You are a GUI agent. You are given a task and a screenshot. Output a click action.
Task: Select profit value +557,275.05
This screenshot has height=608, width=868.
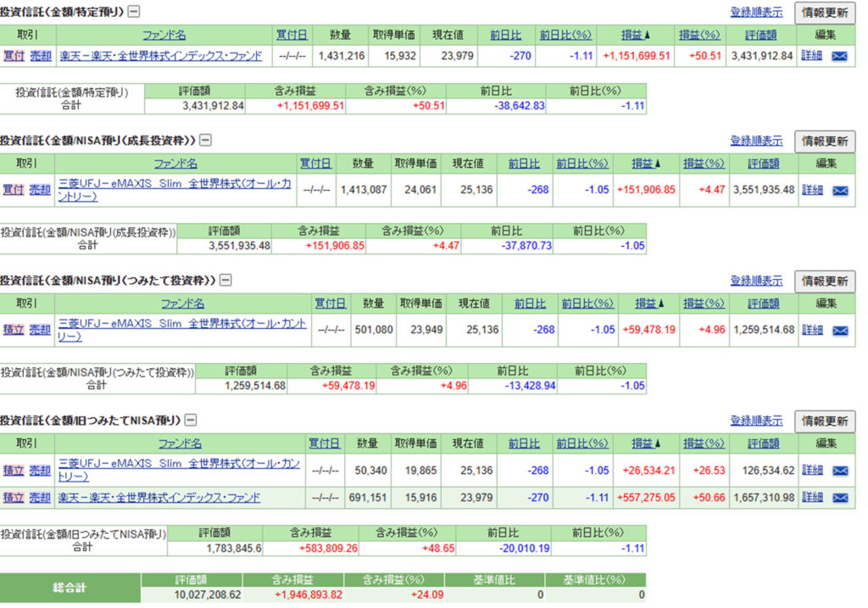(x=646, y=498)
